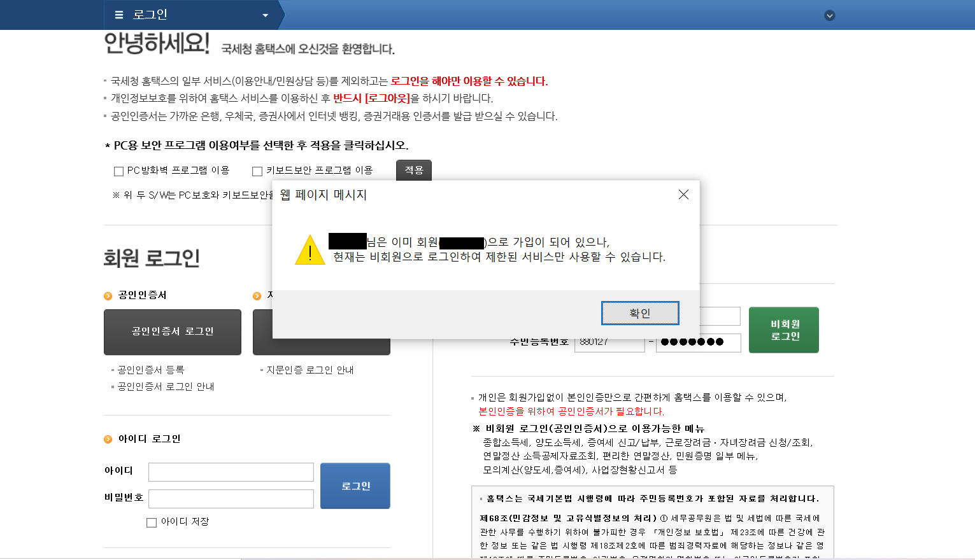The image size is (975, 560).
Task: Confirm the dialog with 확인 button
Action: [x=640, y=313]
